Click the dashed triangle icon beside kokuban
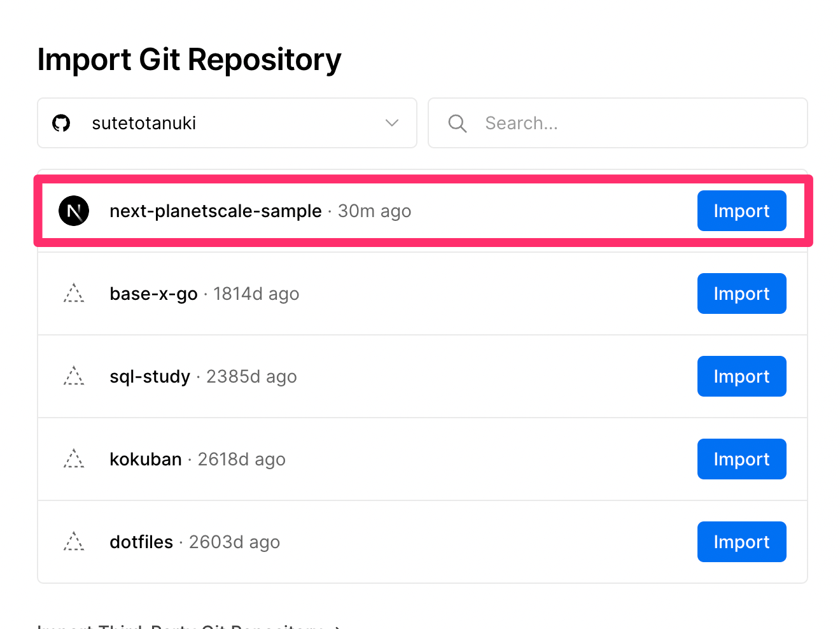The height and width of the screenshot is (629, 840). pos(74,459)
